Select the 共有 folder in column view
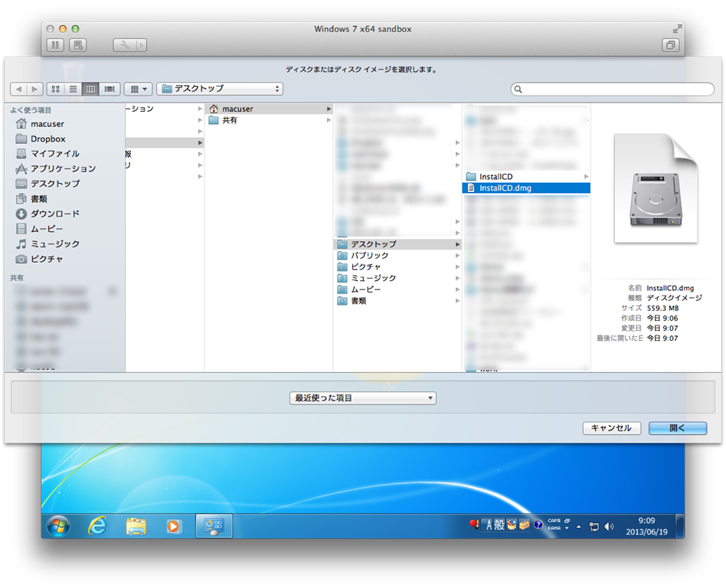This screenshot has height=588, width=726. point(269,120)
